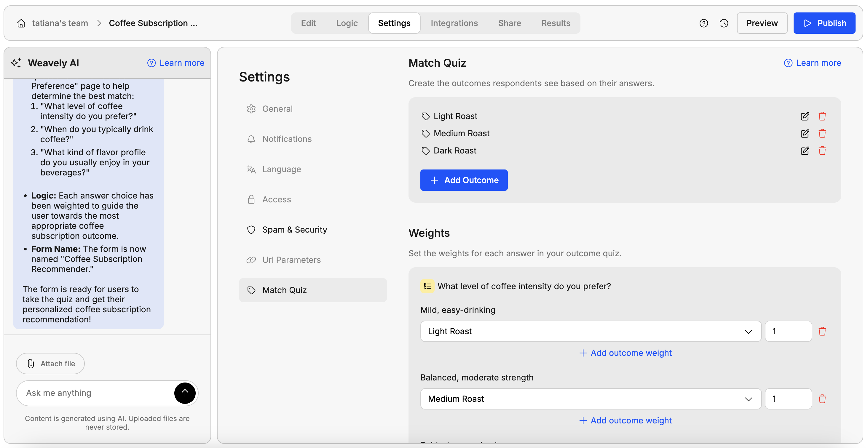
Task: Open the Integrations tab
Action: [x=454, y=23]
